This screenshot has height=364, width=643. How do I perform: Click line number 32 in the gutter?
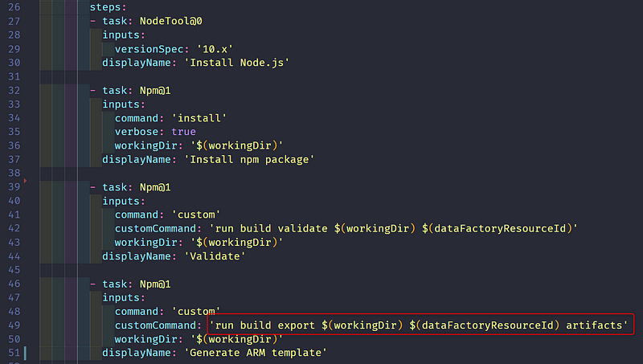click(x=13, y=91)
